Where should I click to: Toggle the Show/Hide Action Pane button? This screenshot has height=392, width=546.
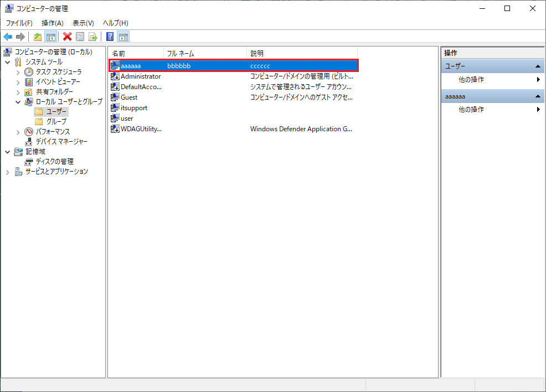tap(123, 37)
